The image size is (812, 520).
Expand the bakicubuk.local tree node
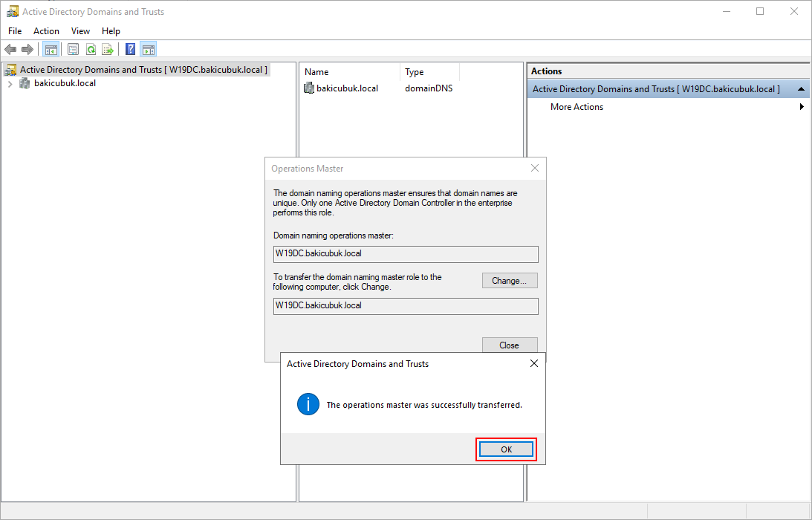(x=10, y=83)
